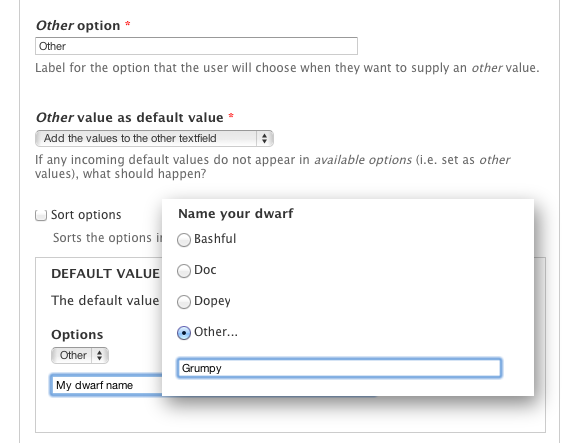576x443 pixels.
Task: Select the Doc radio button
Action: pos(184,271)
